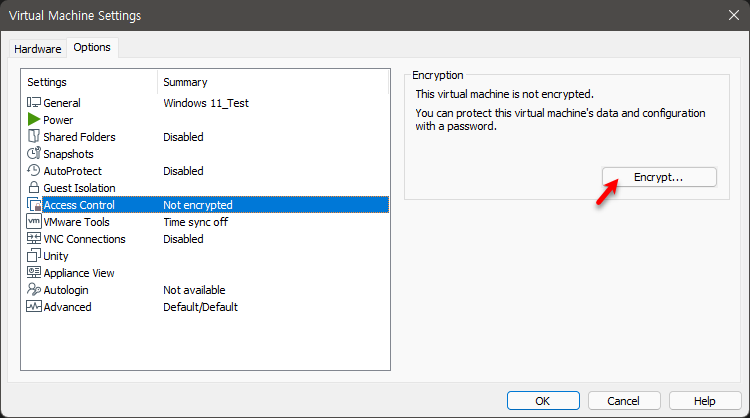
Task: Click AutoProtect 'Disabled' summary value
Action: click(183, 171)
